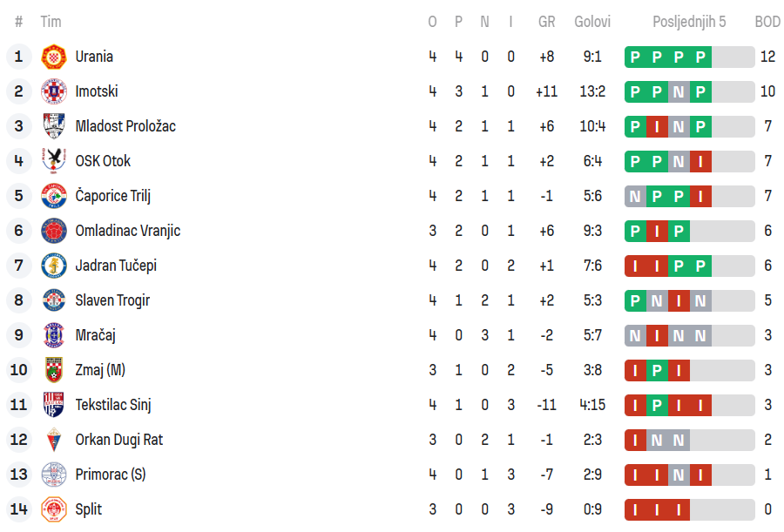Click the OSK Otok eagle crest
The image size is (784, 532).
pyautogui.click(x=54, y=161)
